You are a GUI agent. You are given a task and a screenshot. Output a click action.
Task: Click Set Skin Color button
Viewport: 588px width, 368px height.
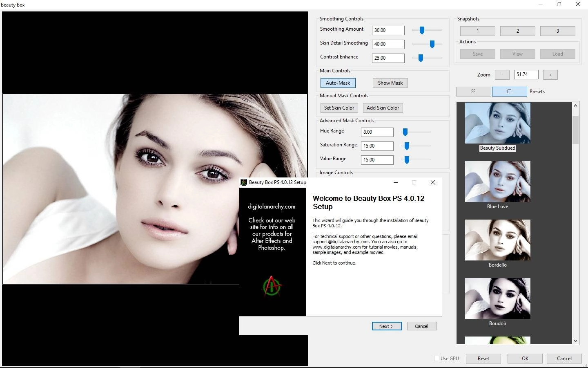[x=339, y=108]
